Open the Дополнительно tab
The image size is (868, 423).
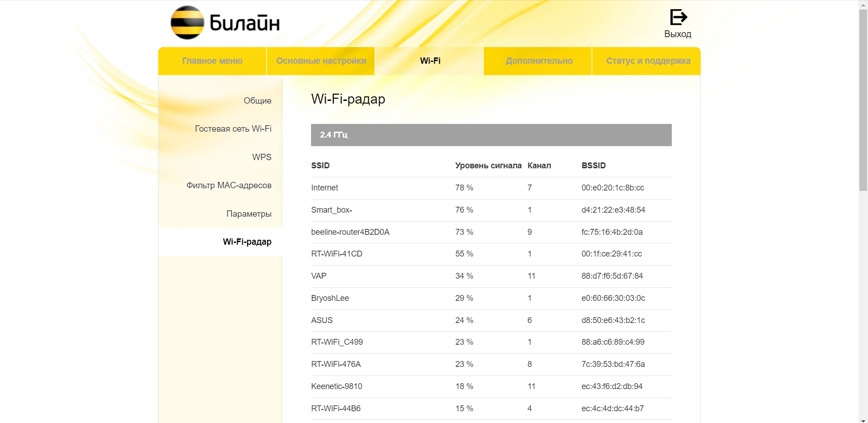click(x=539, y=61)
